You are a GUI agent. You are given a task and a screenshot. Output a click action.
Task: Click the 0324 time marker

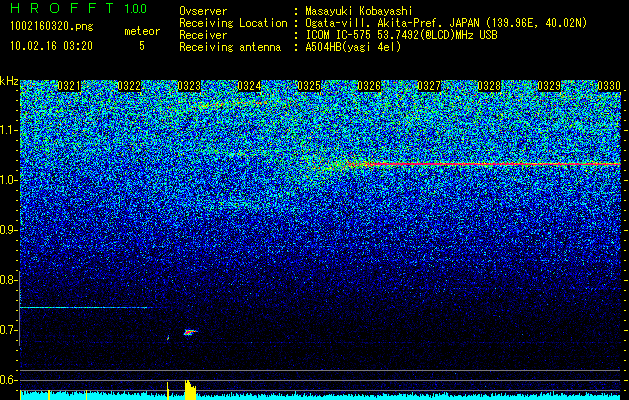pos(249,86)
